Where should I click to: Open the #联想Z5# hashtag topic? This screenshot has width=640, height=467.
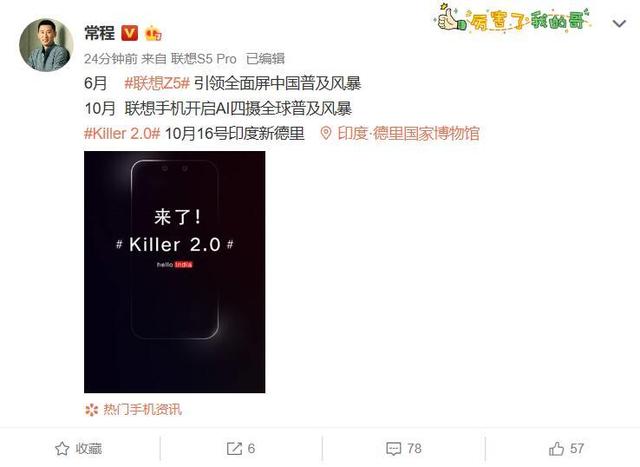point(157,83)
